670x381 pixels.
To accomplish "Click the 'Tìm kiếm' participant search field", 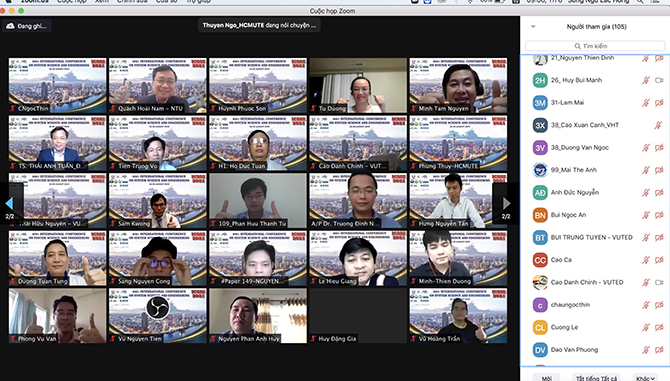I will pyautogui.click(x=595, y=46).
